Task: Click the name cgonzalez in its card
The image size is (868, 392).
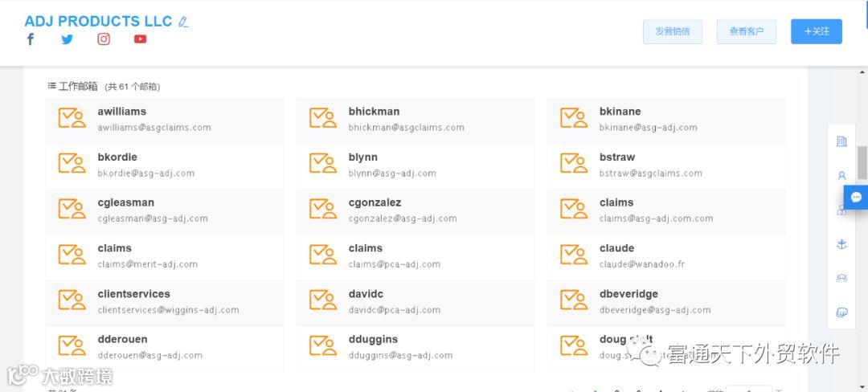Action: [x=375, y=202]
